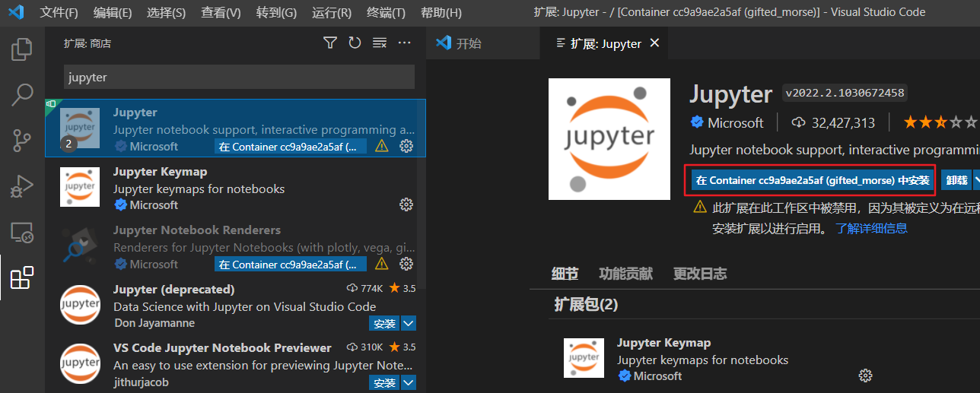980x393 pixels.
Task: Click container install button on Jupyter list item
Action: [x=291, y=146]
